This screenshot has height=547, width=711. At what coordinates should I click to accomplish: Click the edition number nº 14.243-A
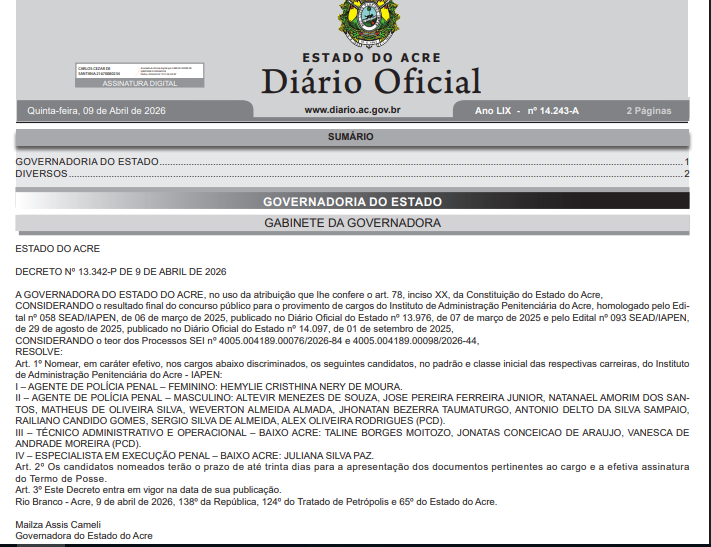pos(553,111)
